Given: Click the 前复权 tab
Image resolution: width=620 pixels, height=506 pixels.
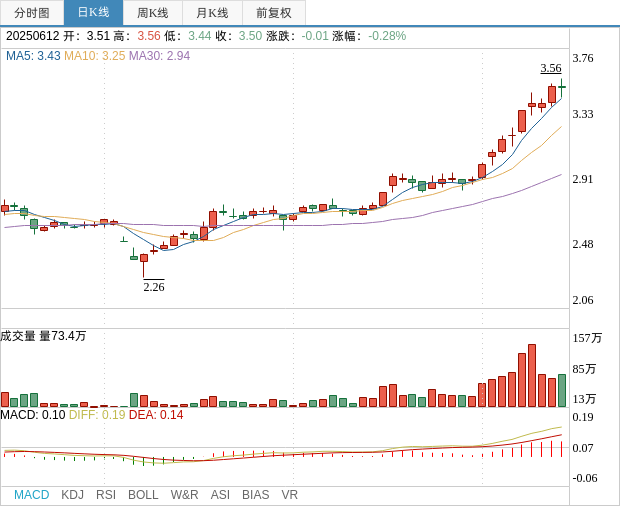Looking at the screenshot, I should click(274, 13).
